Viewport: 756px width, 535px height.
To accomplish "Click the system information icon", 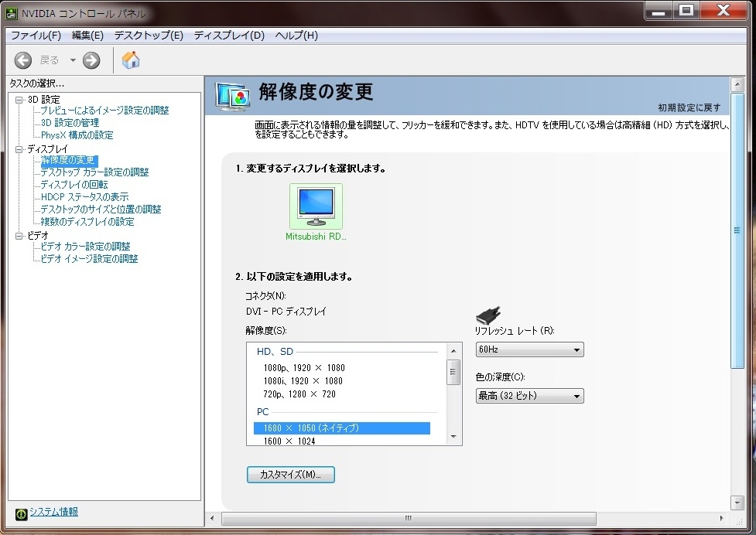I will (21, 514).
